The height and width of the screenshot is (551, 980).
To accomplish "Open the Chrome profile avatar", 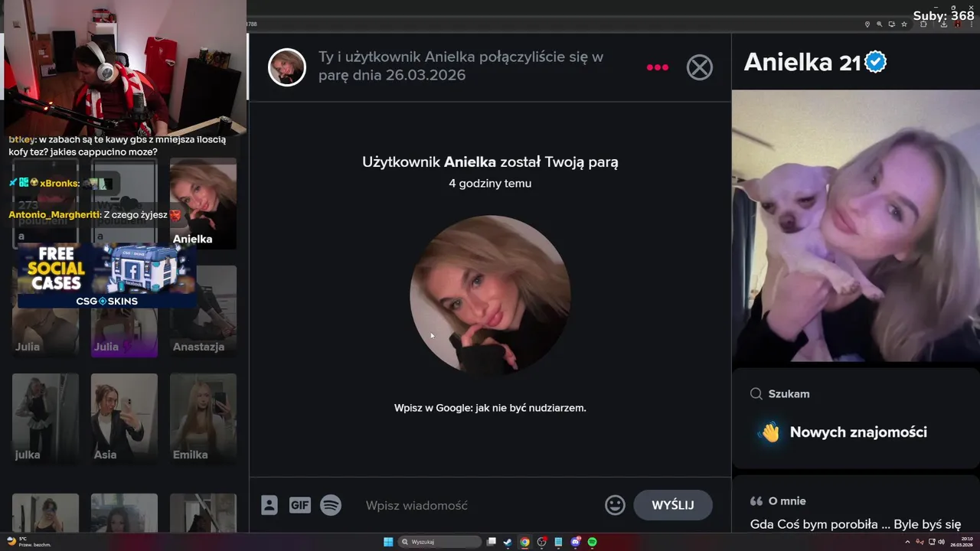I will click(957, 24).
